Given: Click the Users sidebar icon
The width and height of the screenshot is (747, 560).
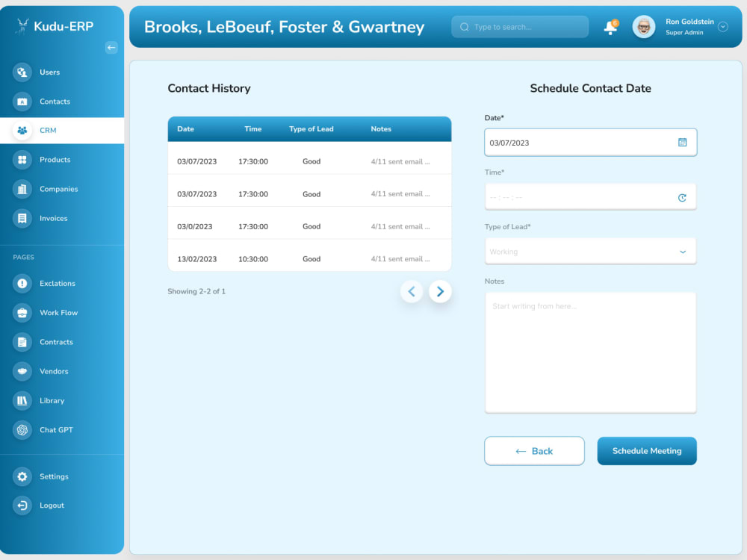Looking at the screenshot, I should click(22, 72).
